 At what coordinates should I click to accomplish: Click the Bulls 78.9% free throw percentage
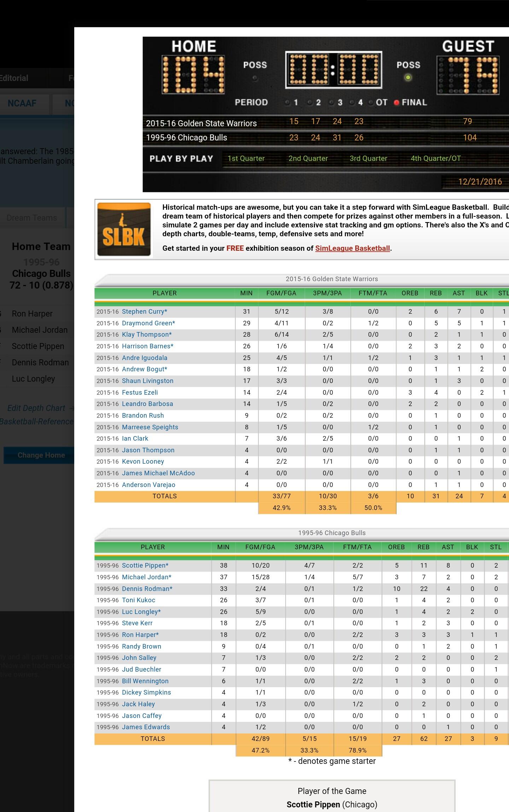357,750
